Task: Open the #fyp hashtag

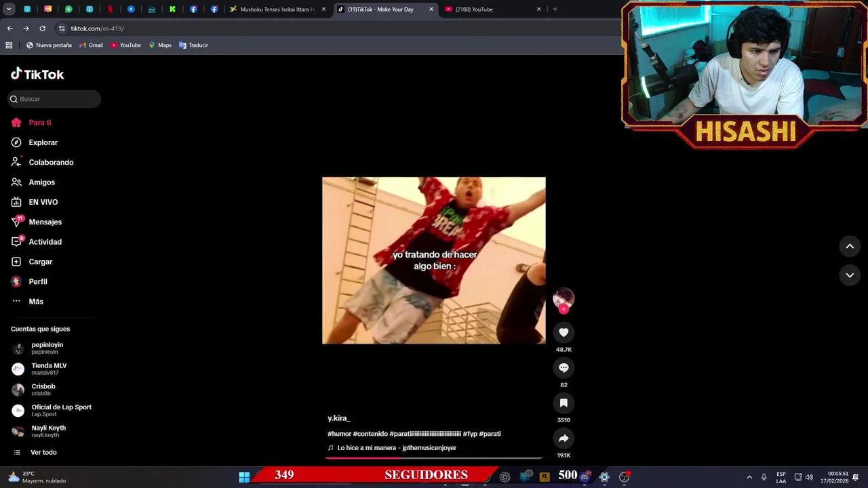Action: 470,434
